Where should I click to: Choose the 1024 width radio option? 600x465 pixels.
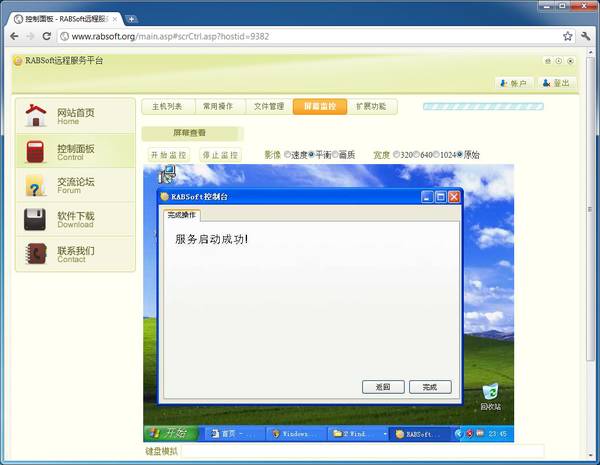(436, 155)
